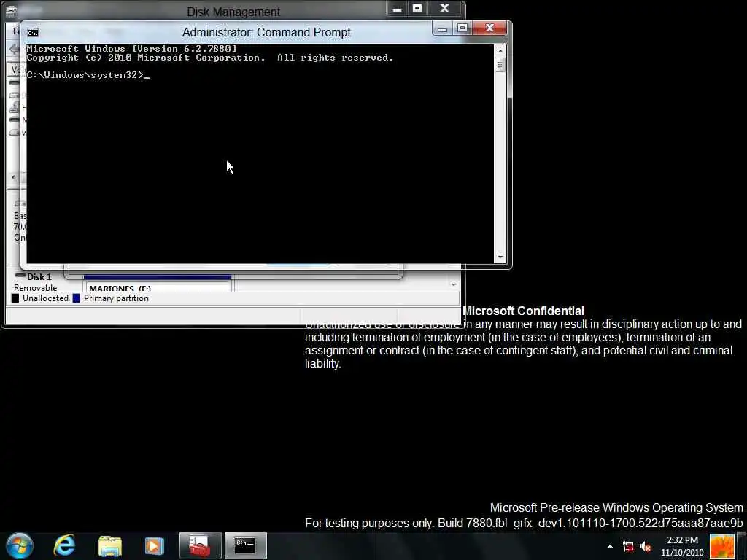
Task: Open Windows Explorer folder icon in taskbar
Action: 110,546
